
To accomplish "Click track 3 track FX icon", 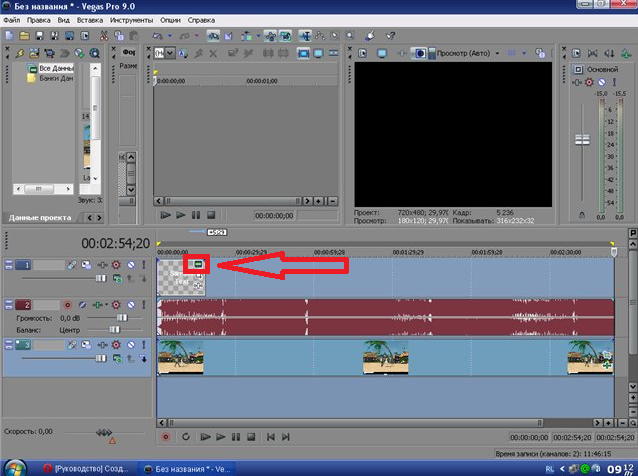I will pos(102,345).
